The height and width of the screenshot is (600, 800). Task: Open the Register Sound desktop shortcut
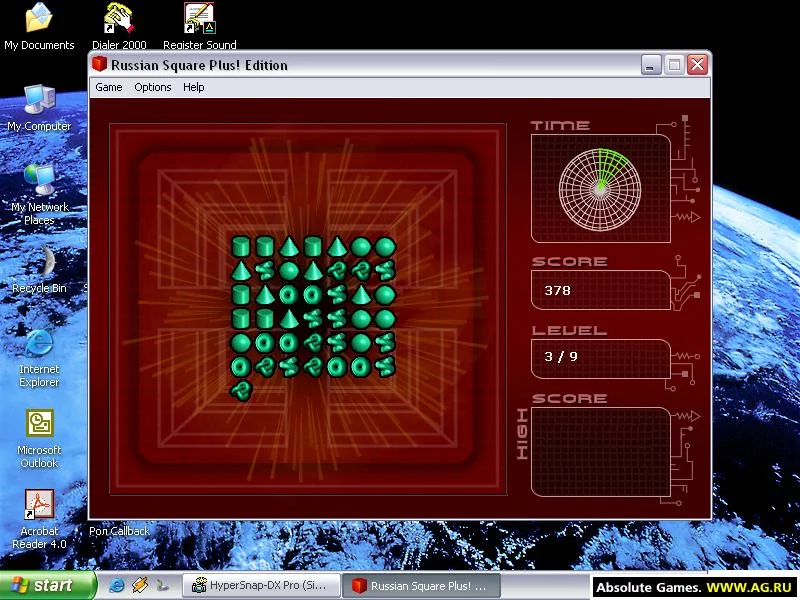tap(199, 26)
